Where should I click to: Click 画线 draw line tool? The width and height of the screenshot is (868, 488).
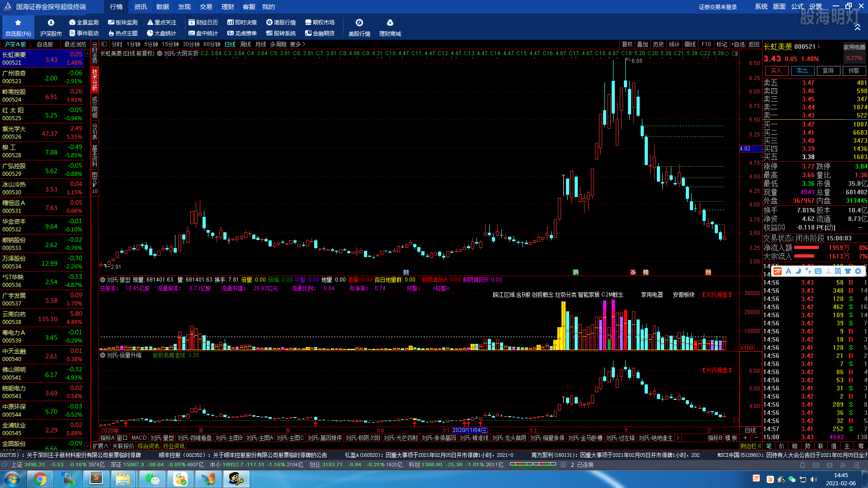point(690,44)
